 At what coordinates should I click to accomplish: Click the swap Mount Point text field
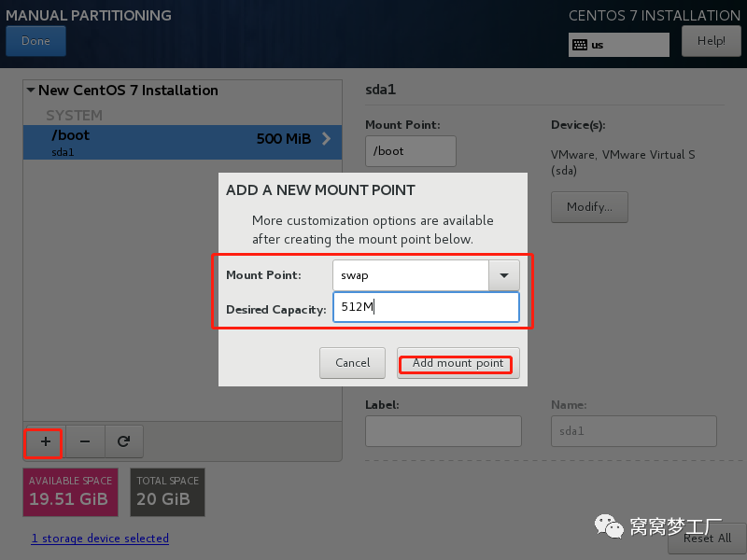[x=411, y=275]
